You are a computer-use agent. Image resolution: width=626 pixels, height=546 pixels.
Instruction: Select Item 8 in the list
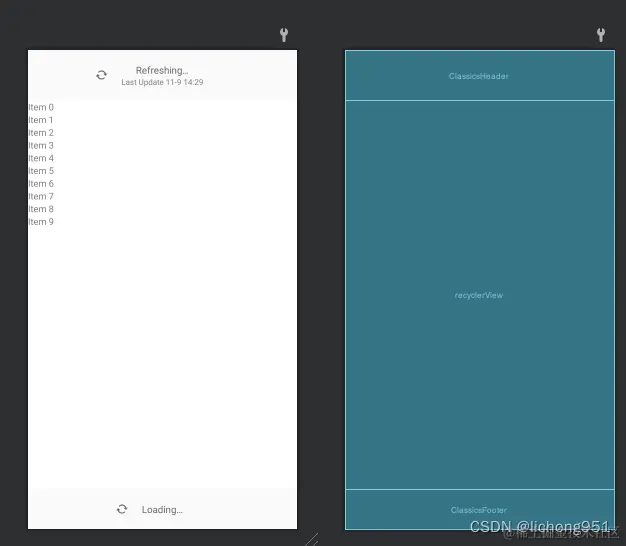click(41, 209)
